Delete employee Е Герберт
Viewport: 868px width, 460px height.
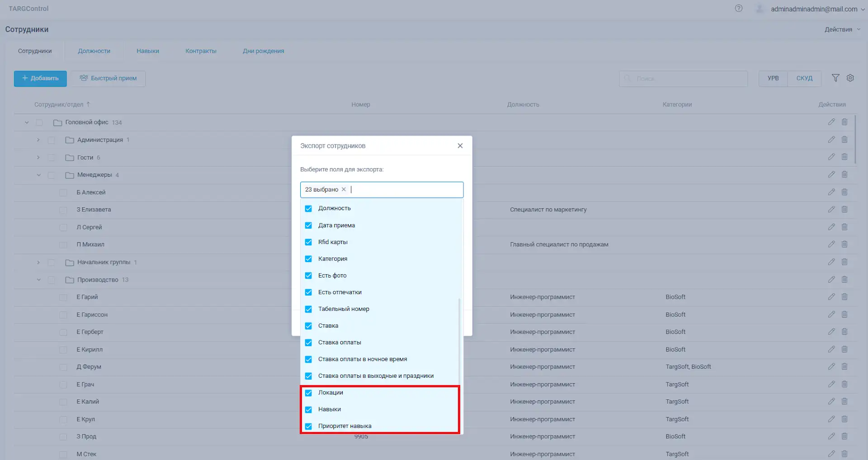844,332
